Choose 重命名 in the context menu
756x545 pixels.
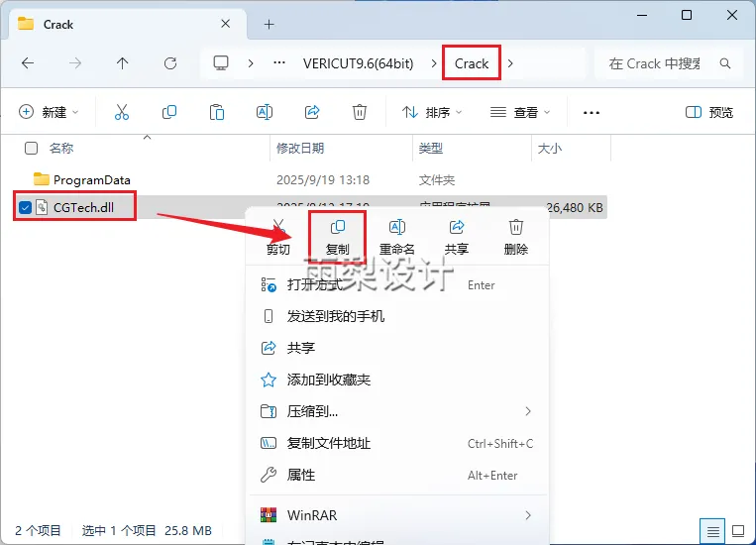click(x=396, y=237)
